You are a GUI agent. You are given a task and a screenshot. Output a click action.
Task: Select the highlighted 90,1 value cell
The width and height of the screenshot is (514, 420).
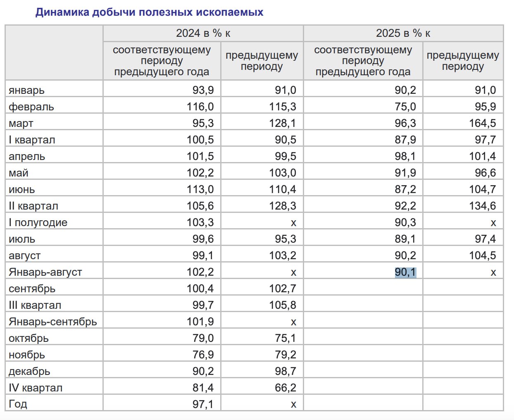[x=405, y=272]
